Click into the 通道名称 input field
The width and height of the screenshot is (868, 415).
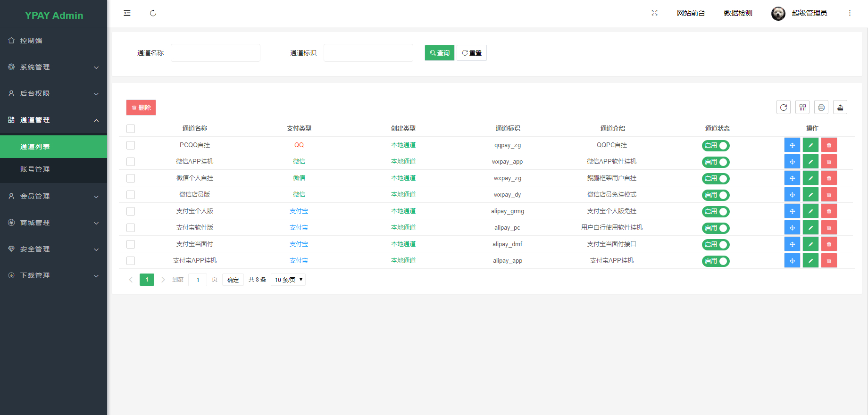click(216, 53)
